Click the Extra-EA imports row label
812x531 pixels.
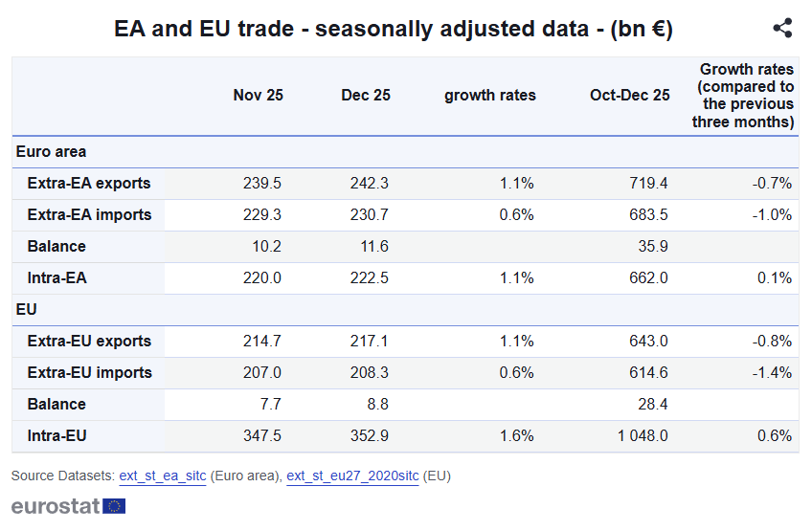click(89, 214)
